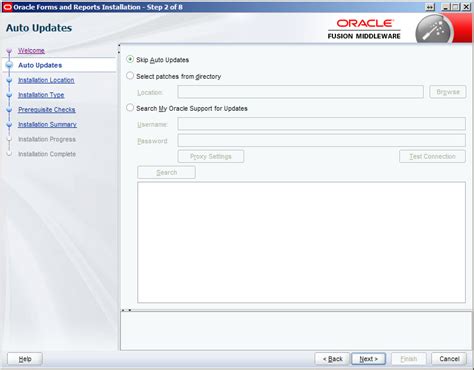Click the Auto Updates step bullet marker
474x370 pixels.
(x=9, y=65)
